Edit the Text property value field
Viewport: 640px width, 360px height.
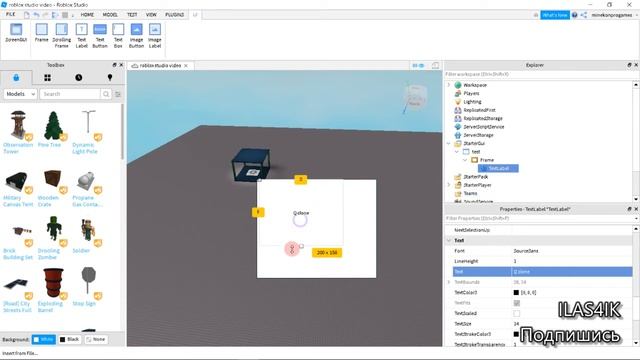[571, 271]
